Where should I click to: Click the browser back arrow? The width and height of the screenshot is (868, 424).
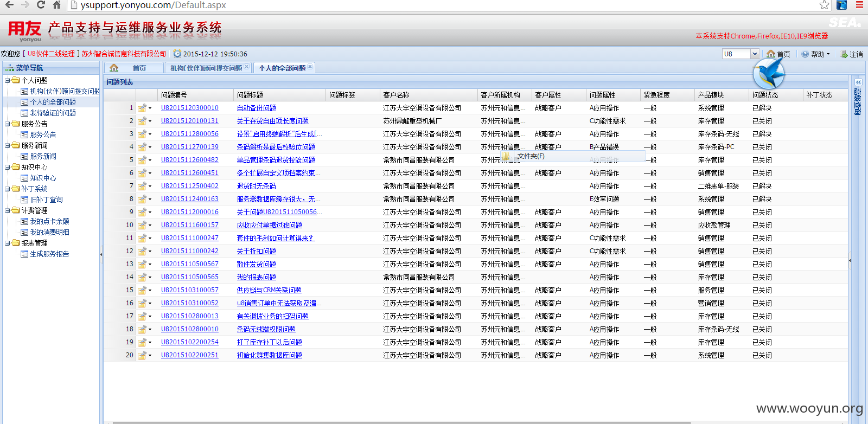(9, 5)
